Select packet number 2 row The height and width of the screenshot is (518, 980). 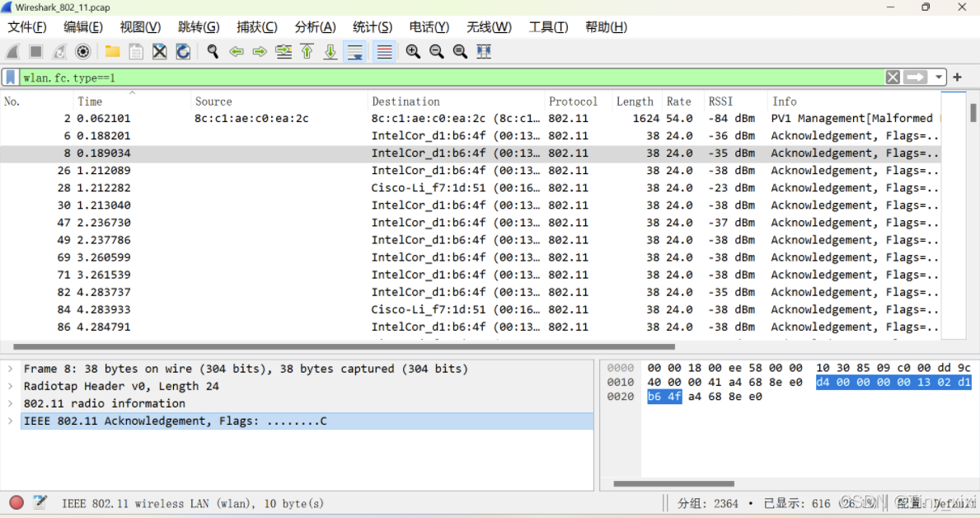(x=470, y=118)
